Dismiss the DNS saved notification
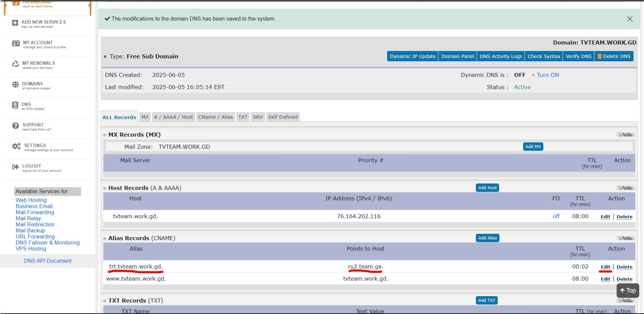 (629, 19)
